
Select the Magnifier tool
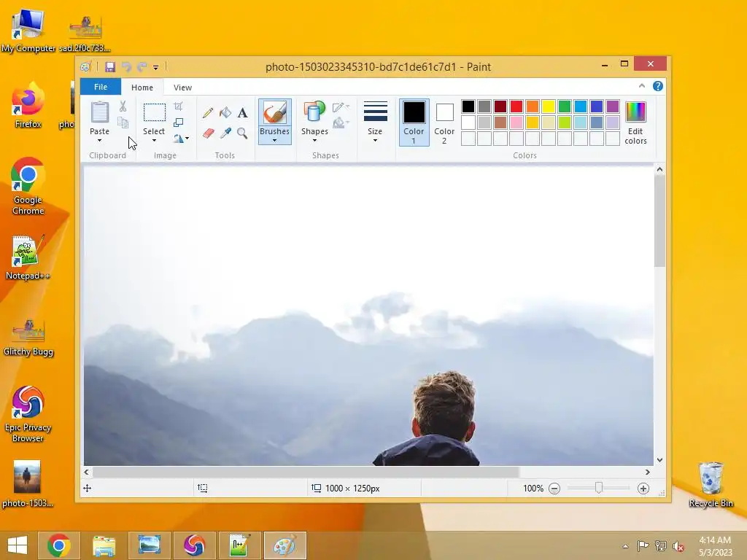tap(242, 133)
